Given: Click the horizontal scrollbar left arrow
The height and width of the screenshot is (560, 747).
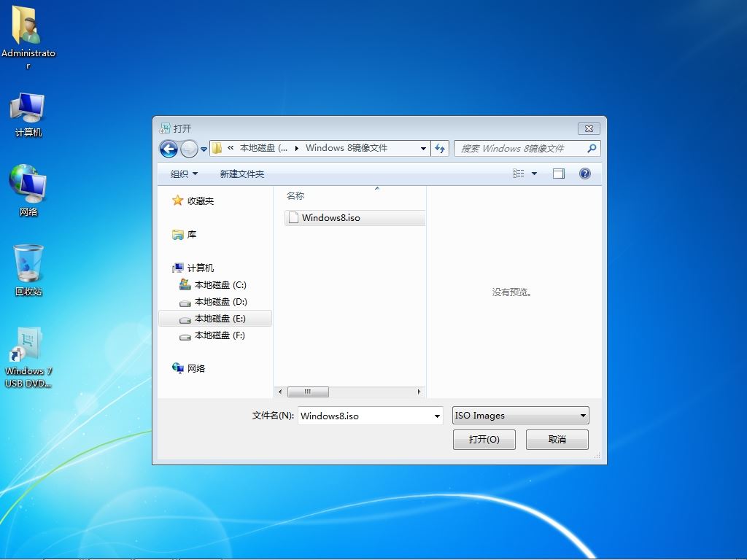Looking at the screenshot, I should (280, 392).
